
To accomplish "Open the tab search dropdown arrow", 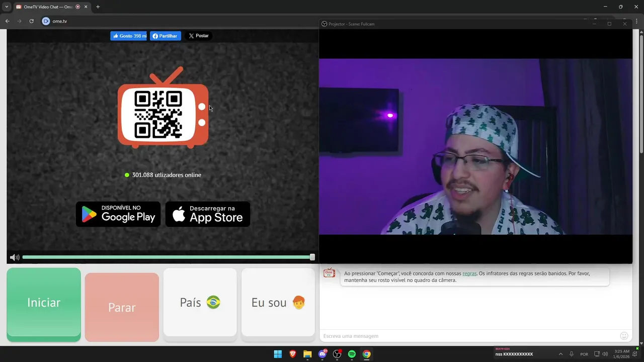I will (x=7, y=7).
